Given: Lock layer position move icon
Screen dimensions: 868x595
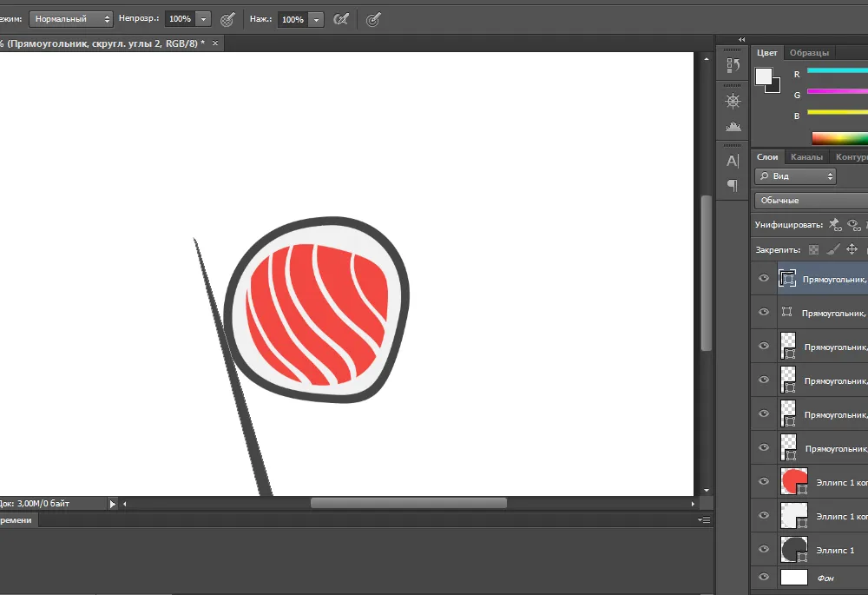Looking at the screenshot, I should click(x=852, y=249).
